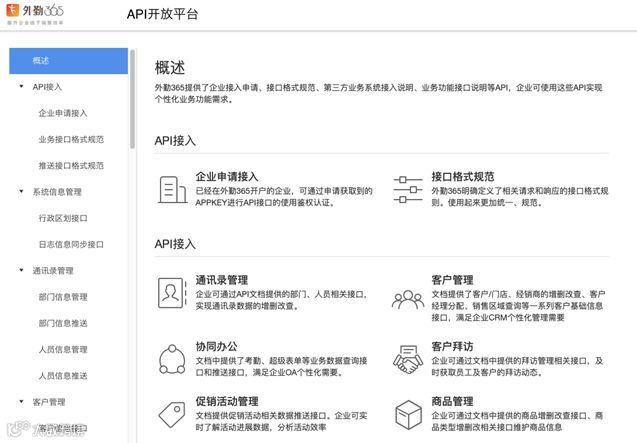
Task: Click the price tag icon for 促销活动管理
Action: pos(172,414)
